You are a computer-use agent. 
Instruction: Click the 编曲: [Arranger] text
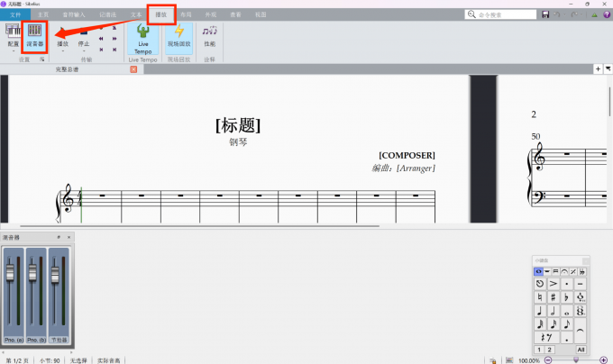403,168
